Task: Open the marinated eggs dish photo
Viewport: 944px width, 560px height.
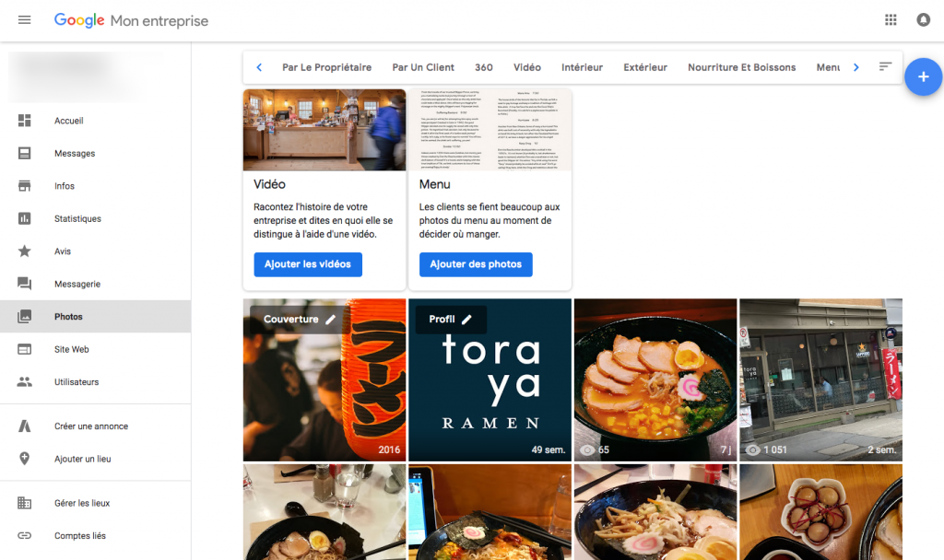Action: [821, 512]
